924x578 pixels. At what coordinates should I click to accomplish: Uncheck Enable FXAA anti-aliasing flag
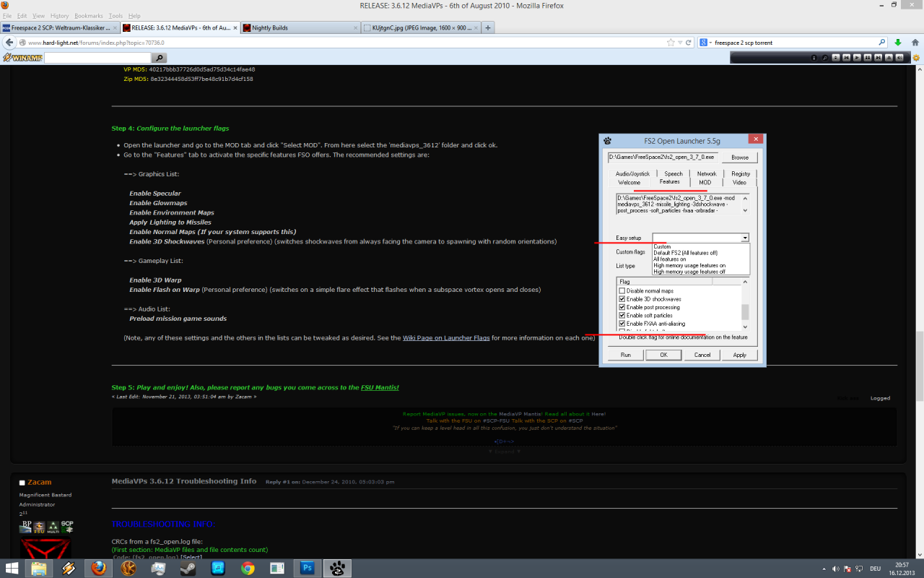click(x=622, y=324)
